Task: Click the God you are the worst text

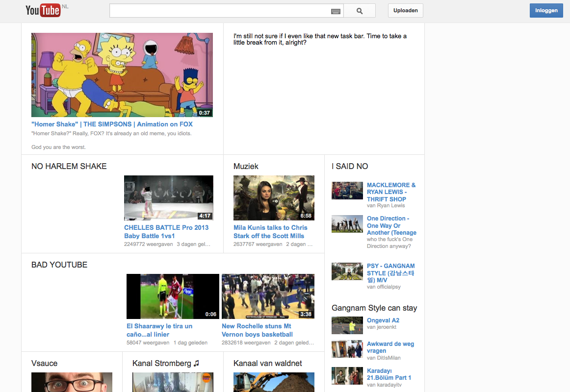Action: click(58, 147)
